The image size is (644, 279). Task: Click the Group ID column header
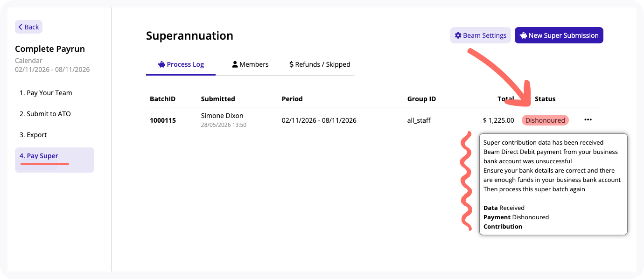[x=421, y=99]
